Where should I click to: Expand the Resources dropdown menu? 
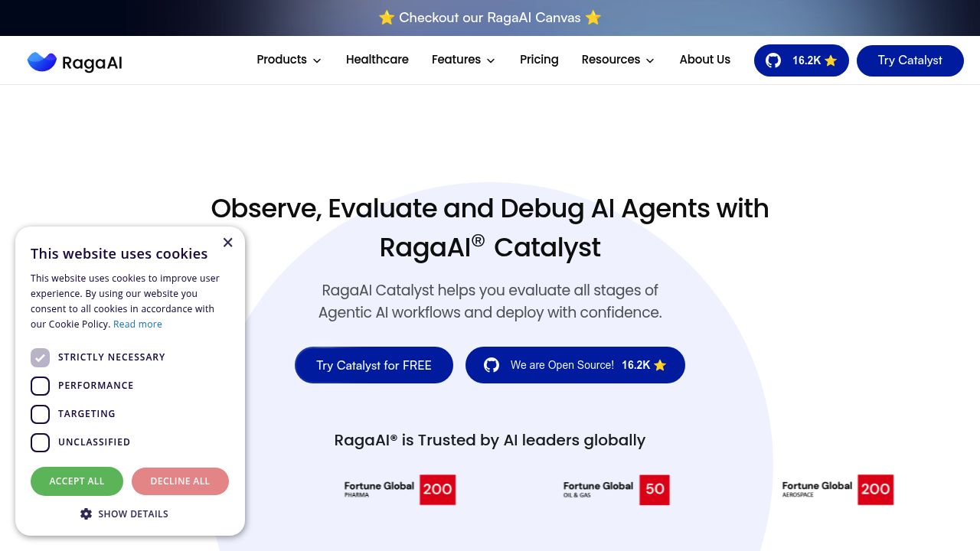618,60
